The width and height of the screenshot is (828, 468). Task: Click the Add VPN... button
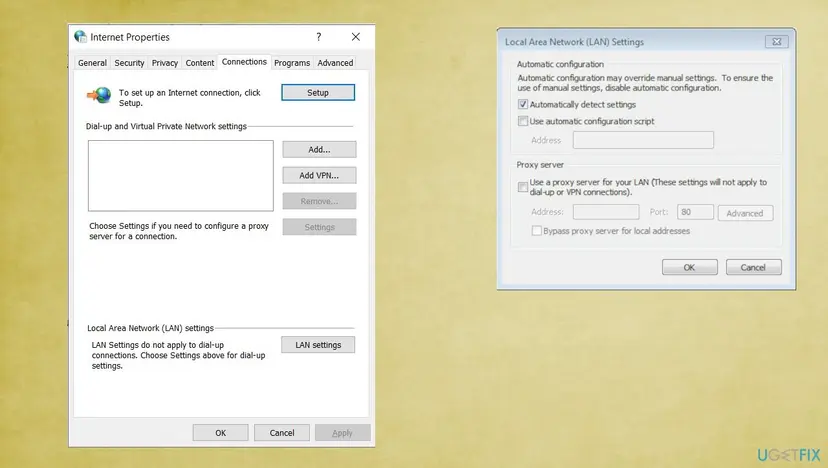point(319,175)
